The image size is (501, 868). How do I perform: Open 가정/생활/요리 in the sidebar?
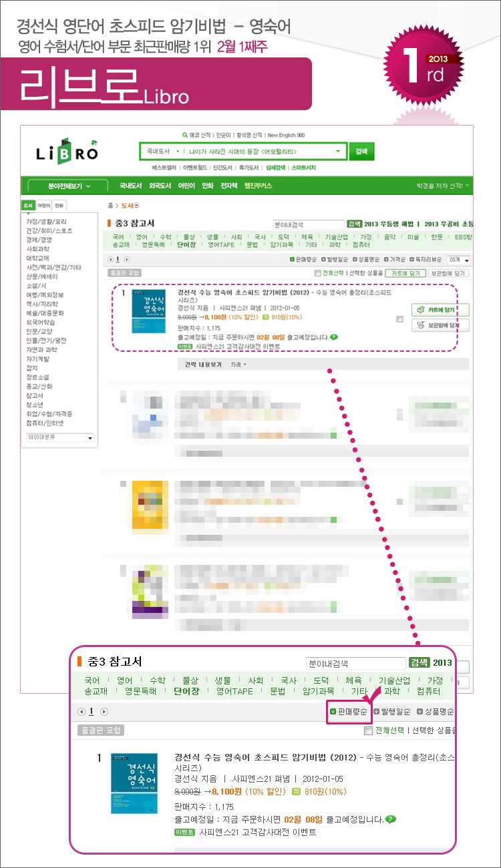[46, 221]
